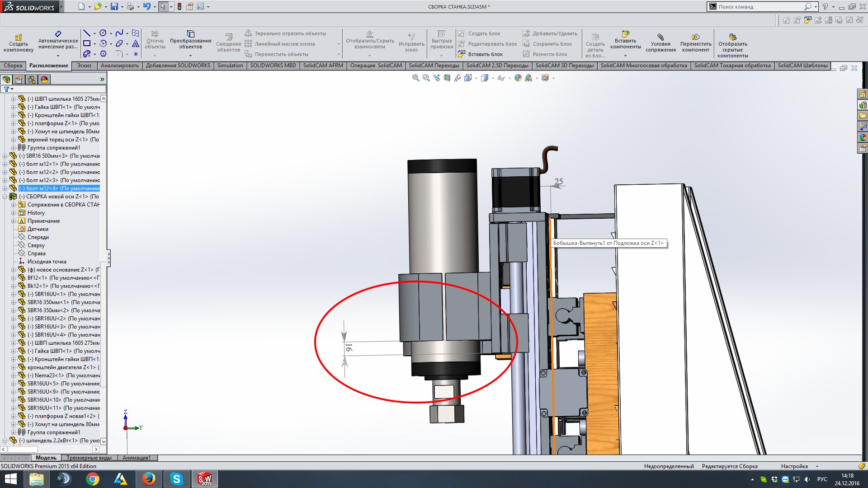Image resolution: width=868 pixels, height=488 pixels.
Task: Choose the Spline sketch tool
Action: coord(119,33)
